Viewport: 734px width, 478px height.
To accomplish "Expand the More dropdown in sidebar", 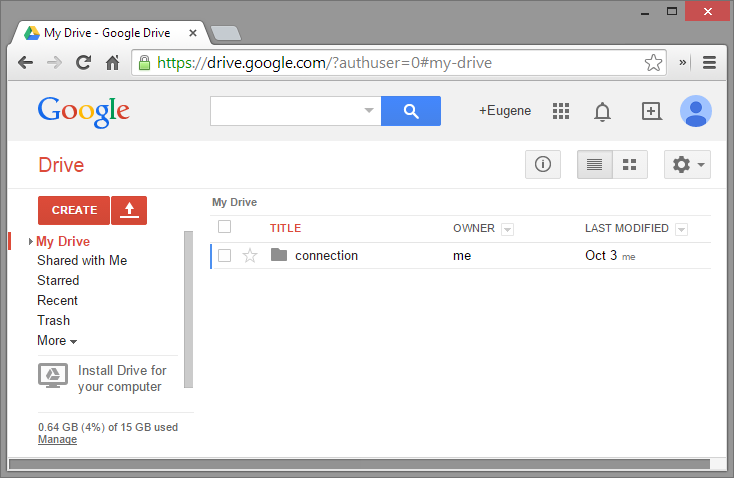I will point(57,340).
